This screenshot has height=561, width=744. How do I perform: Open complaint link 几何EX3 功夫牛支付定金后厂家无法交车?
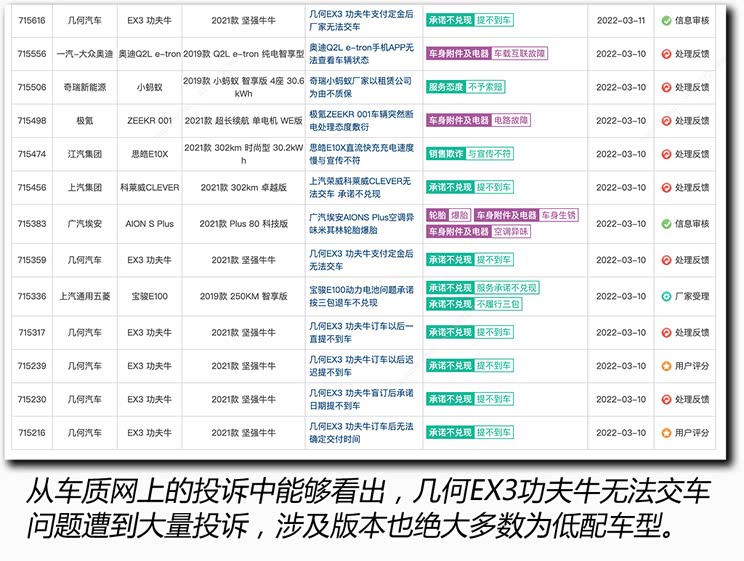tap(361, 20)
